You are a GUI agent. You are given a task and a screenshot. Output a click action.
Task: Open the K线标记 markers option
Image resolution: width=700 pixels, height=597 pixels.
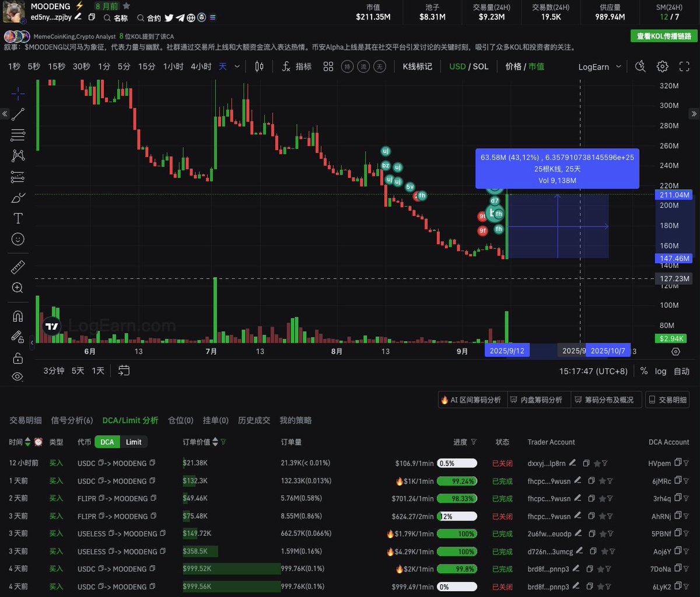418,67
